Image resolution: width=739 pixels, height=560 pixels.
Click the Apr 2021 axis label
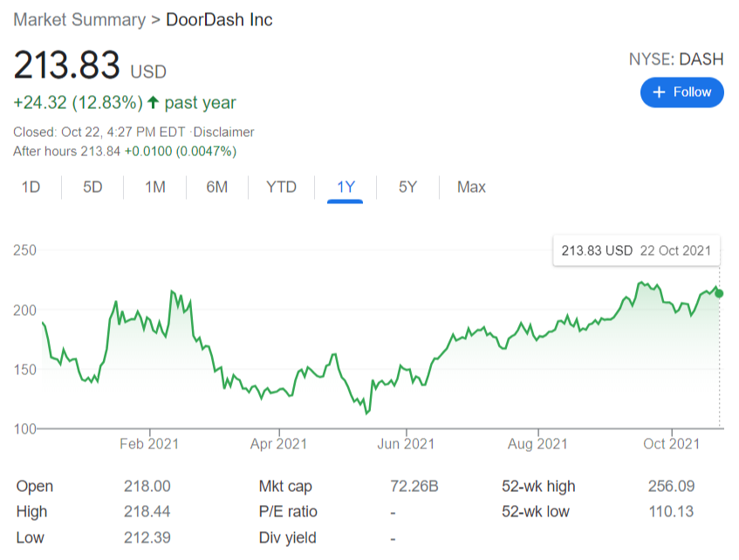[x=278, y=444]
